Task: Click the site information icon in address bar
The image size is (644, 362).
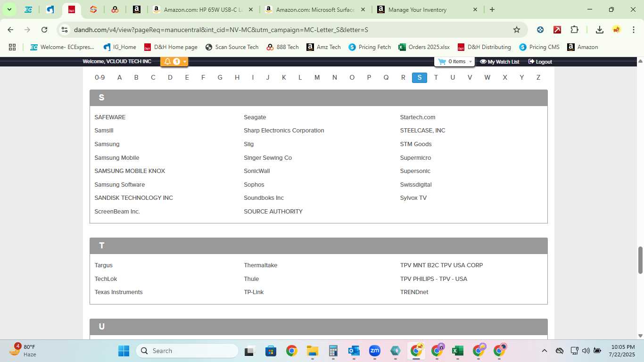Action: tap(65, 30)
